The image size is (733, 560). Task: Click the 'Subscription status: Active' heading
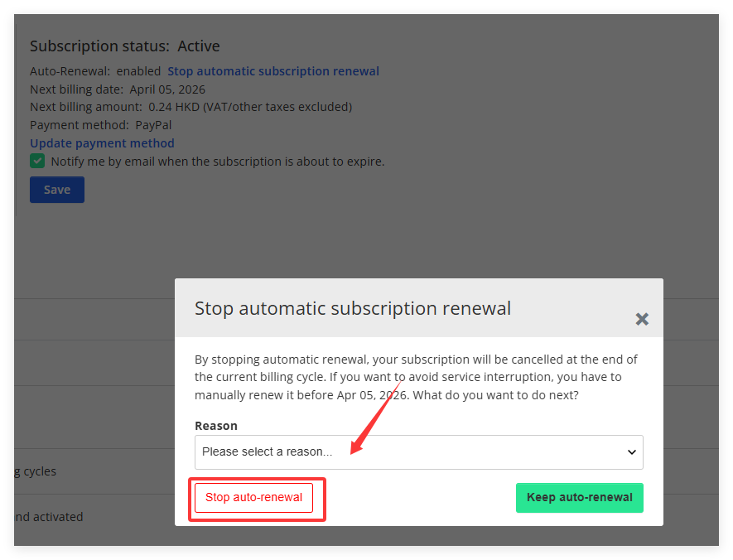tap(125, 46)
